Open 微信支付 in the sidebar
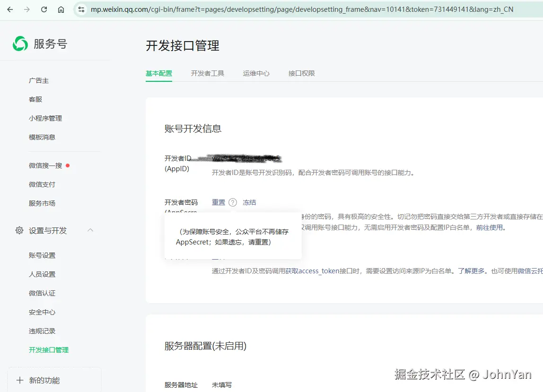The height and width of the screenshot is (392, 543). pos(42,184)
